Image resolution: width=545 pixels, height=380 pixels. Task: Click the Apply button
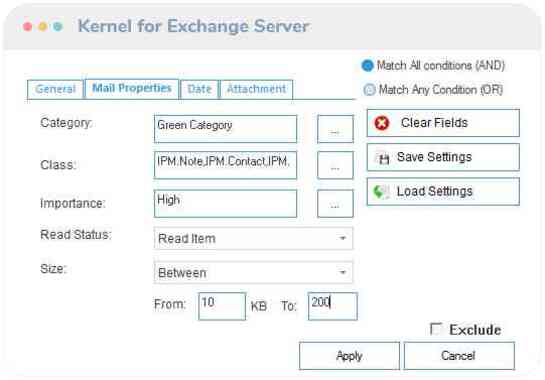[x=349, y=356]
